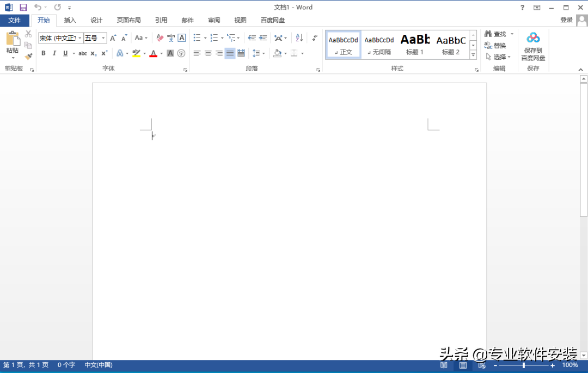The width and height of the screenshot is (588, 373).
Task: Decrease paragraph indent
Action: tap(252, 38)
